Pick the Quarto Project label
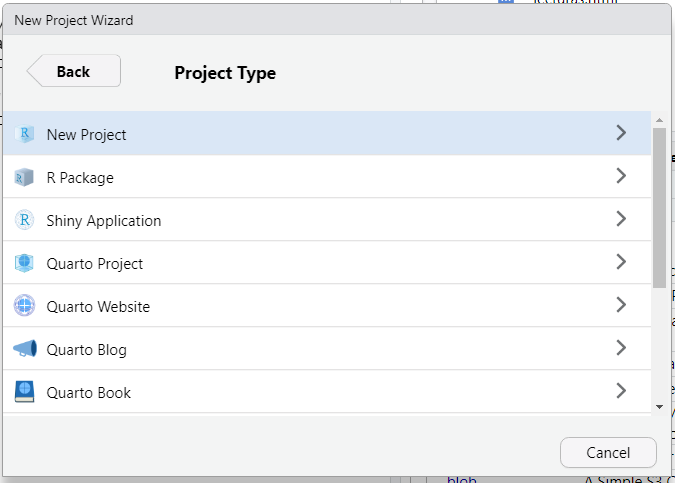Viewport: 675px width, 483px height. (x=95, y=264)
